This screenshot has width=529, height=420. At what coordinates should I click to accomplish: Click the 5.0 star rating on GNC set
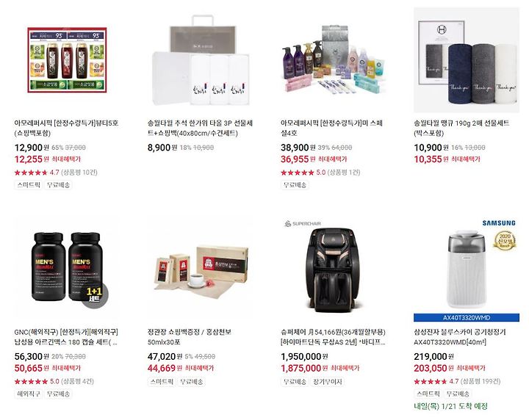click(x=54, y=382)
